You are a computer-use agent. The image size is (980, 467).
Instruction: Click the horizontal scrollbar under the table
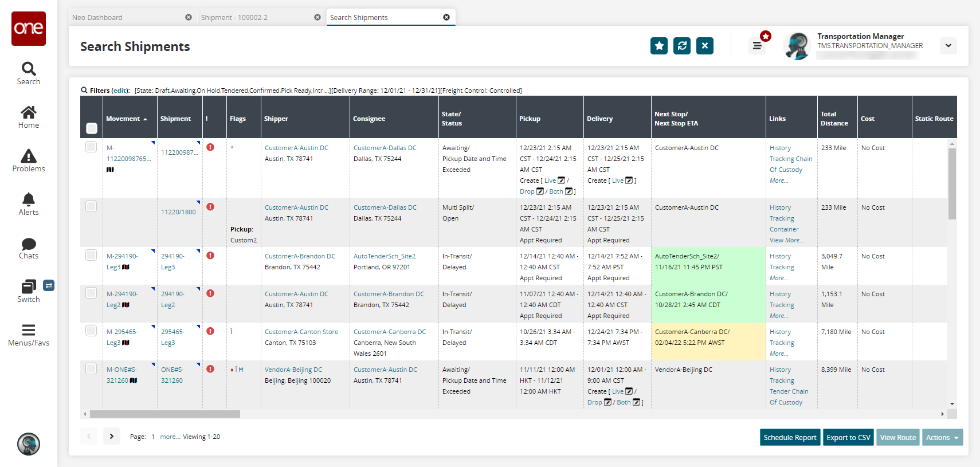point(165,414)
